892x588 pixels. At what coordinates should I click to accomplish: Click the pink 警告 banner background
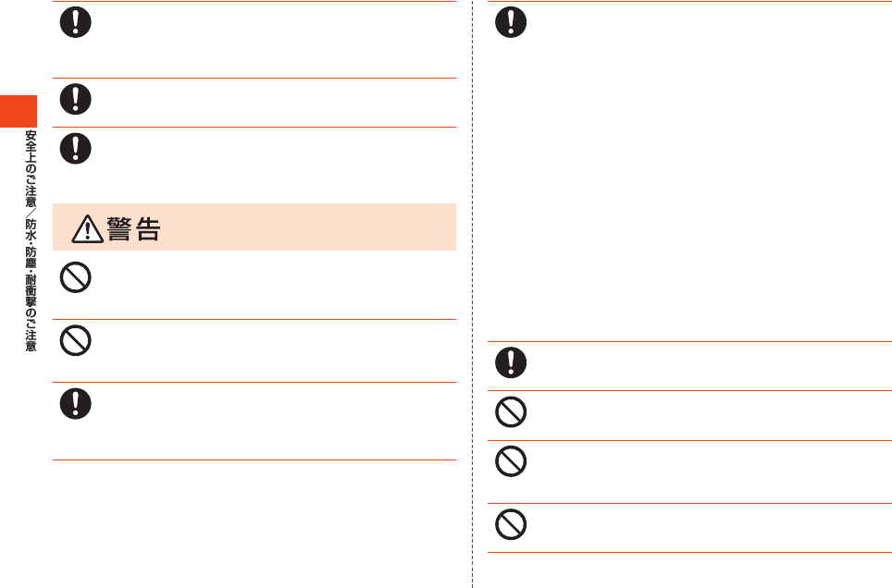tap(254, 227)
